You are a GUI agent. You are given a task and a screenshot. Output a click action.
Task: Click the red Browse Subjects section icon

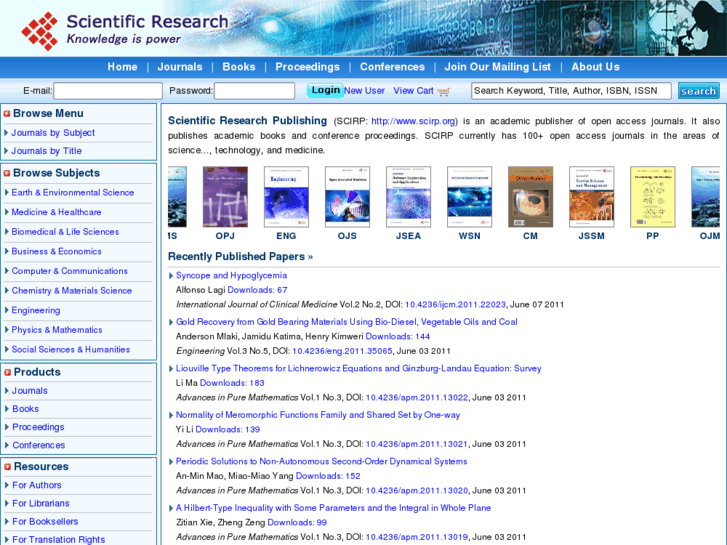(7, 173)
